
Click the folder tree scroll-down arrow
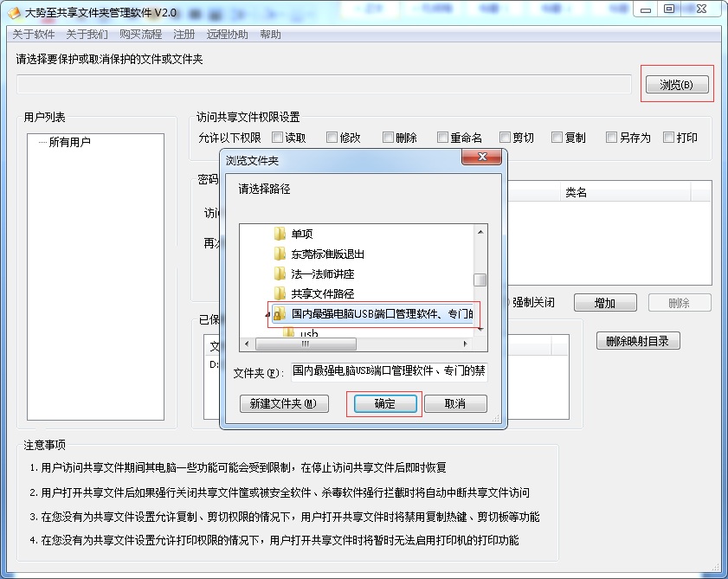[480, 329]
